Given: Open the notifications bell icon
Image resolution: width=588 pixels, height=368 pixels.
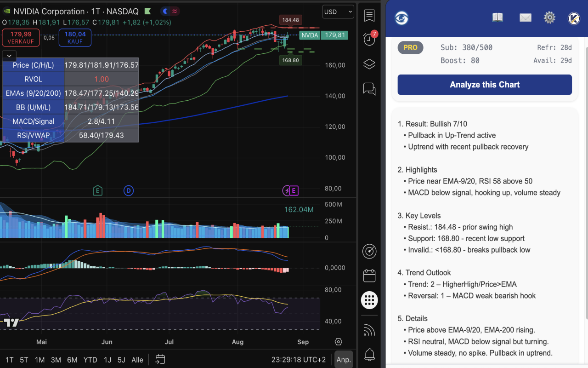Looking at the screenshot, I should (369, 354).
